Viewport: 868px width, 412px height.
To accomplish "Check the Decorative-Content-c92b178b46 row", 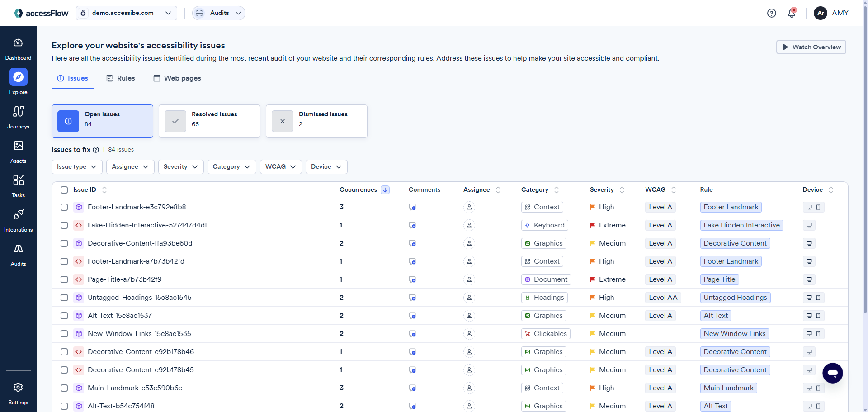I will pos(64,352).
